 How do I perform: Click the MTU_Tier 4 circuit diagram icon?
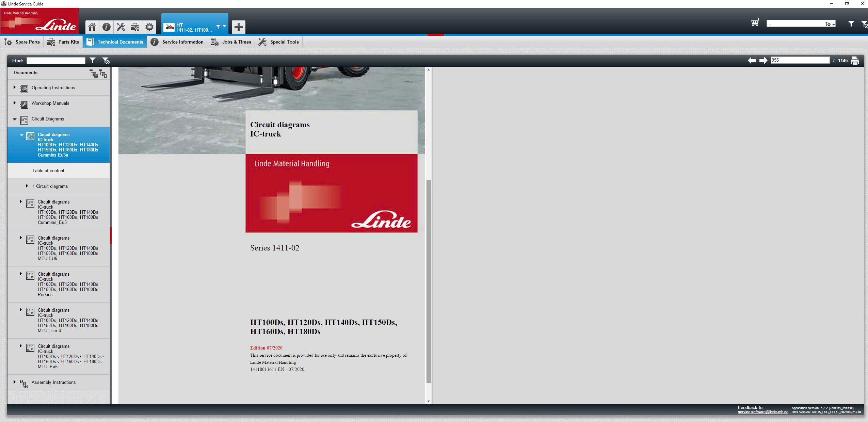(30, 312)
